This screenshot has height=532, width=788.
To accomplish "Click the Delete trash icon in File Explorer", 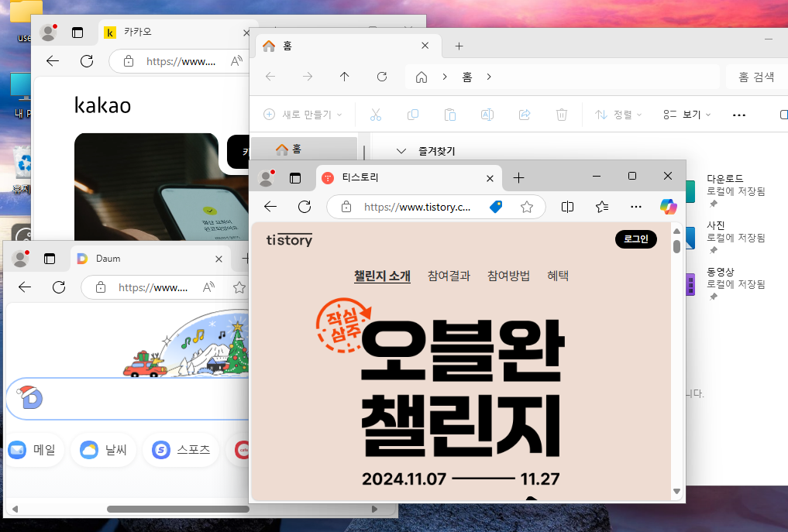I will coord(561,115).
